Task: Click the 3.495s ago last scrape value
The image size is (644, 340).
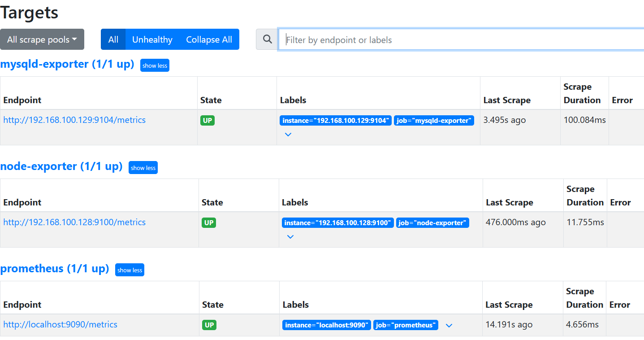Action: point(505,120)
